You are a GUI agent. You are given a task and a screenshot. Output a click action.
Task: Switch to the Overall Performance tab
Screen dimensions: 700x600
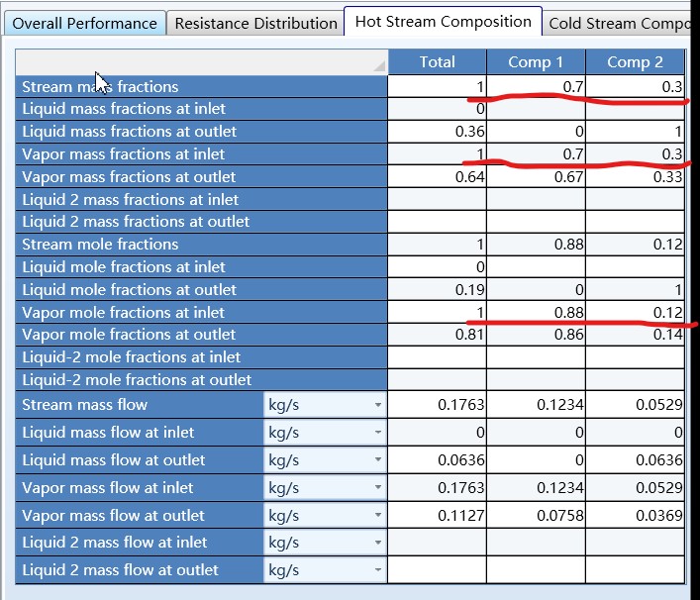point(85,23)
